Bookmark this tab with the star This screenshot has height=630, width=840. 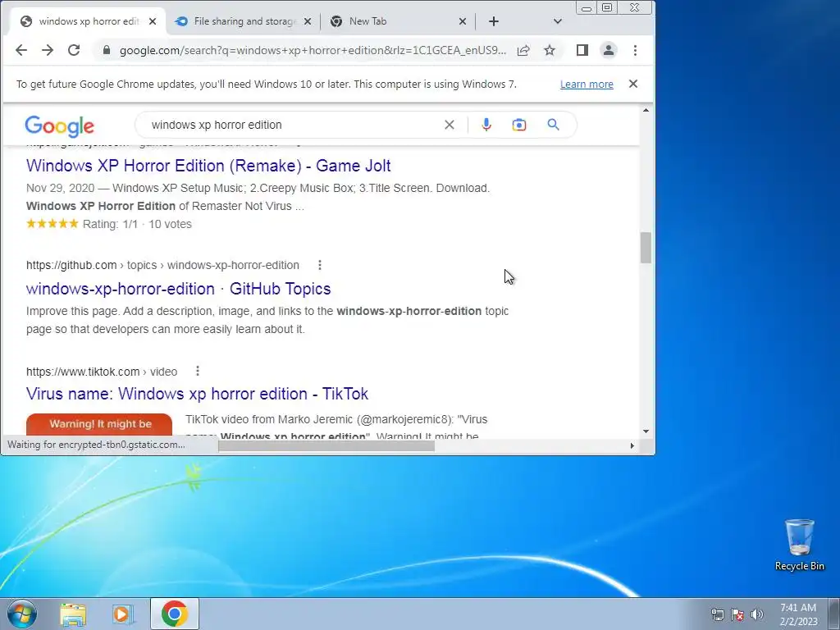tap(550, 50)
